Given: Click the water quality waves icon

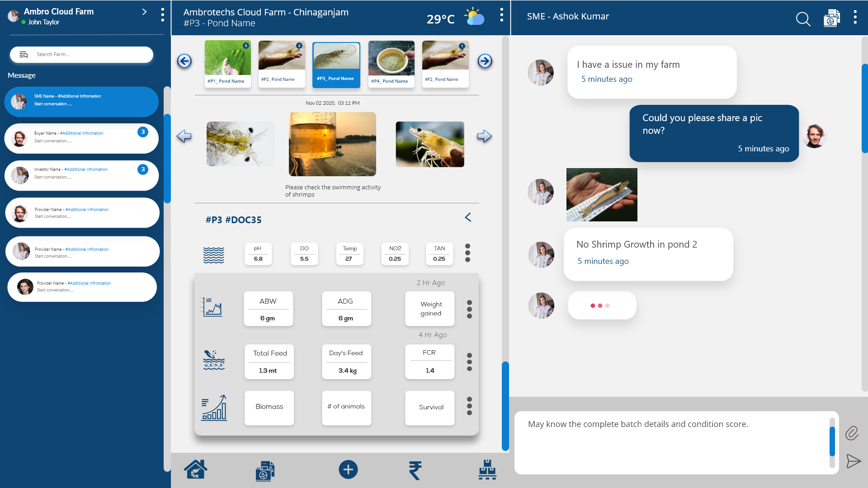Looking at the screenshot, I should 213,255.
